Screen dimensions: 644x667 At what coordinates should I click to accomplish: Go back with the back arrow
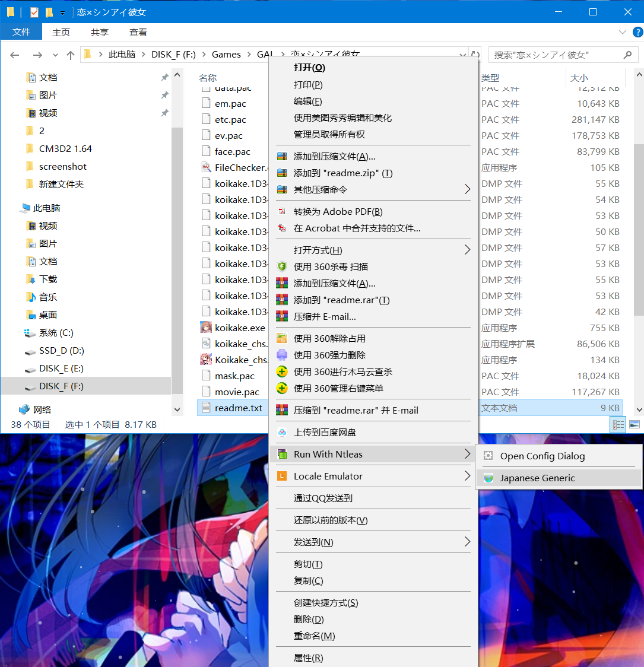(15, 55)
